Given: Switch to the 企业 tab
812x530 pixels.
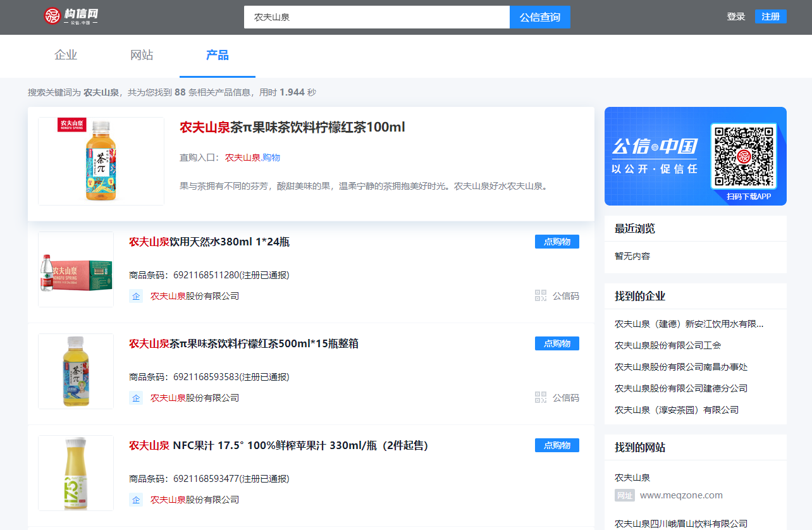Looking at the screenshot, I should 66,55.
